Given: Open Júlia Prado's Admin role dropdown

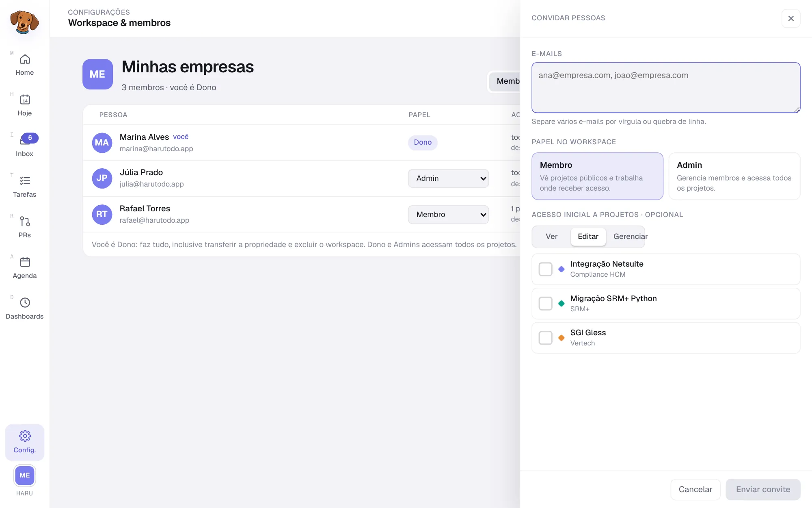Looking at the screenshot, I should point(448,178).
